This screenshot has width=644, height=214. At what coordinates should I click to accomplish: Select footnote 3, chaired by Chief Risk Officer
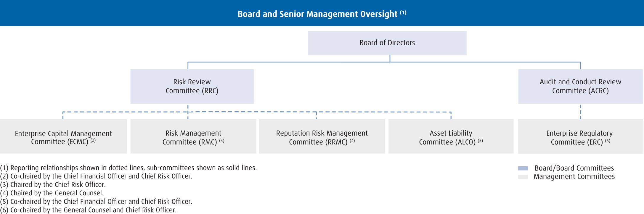point(53,185)
